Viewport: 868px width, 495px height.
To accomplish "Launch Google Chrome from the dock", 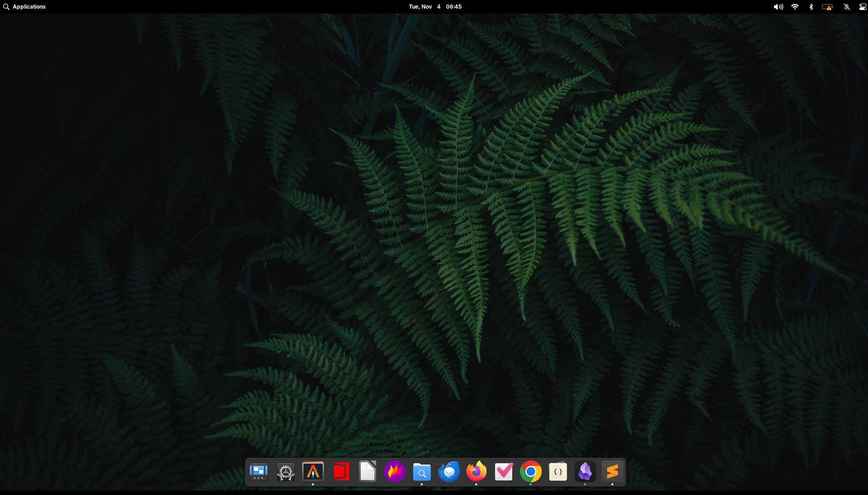I will pyautogui.click(x=531, y=472).
